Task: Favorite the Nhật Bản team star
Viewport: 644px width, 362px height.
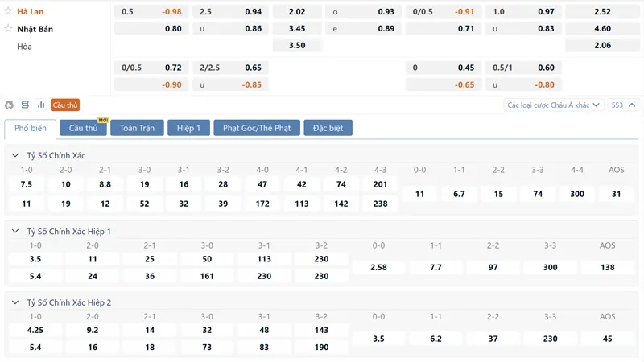Action: [8, 28]
